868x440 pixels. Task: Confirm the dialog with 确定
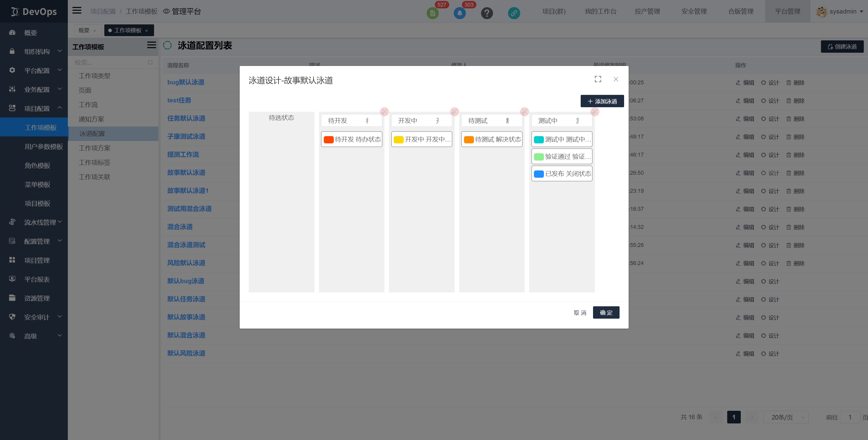(606, 312)
